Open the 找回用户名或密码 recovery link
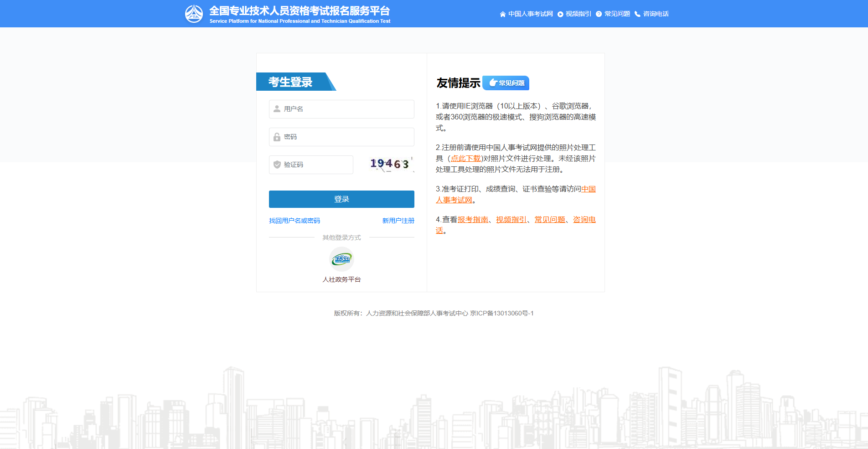 point(294,221)
